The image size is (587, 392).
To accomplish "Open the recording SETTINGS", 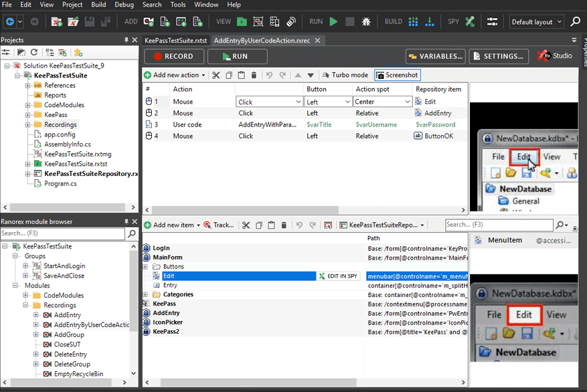I will point(499,56).
